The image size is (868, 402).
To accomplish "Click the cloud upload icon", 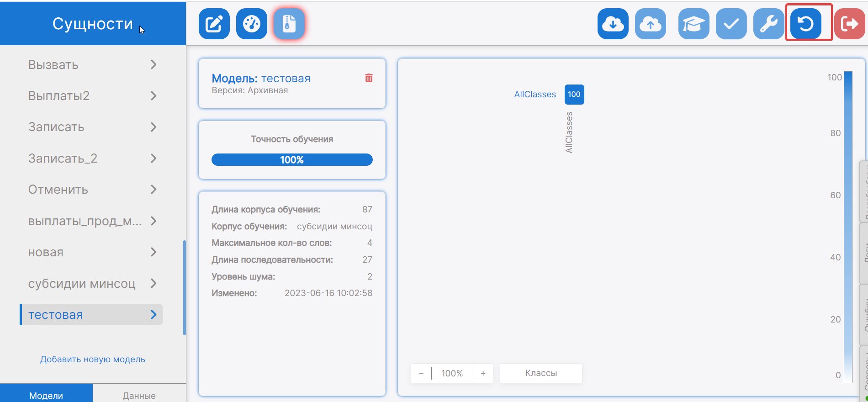I will pyautogui.click(x=650, y=24).
